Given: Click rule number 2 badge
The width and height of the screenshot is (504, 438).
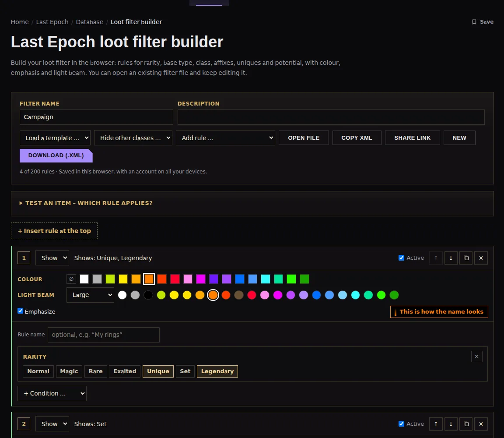Looking at the screenshot, I should pos(24,424).
